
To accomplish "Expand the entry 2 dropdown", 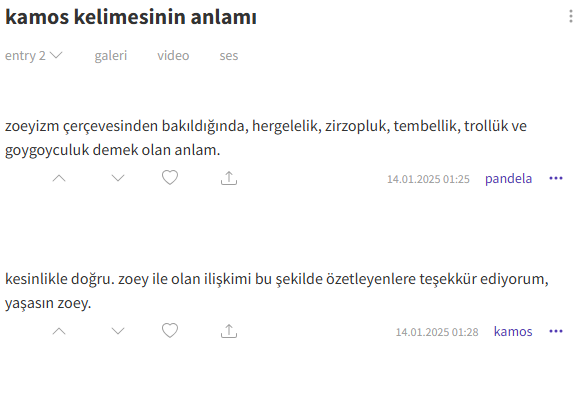I will coord(33,56).
